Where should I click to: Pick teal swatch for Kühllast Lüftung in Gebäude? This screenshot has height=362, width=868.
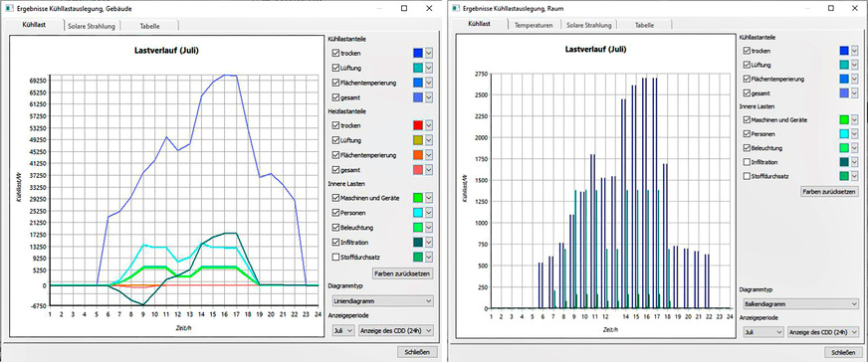418,68
